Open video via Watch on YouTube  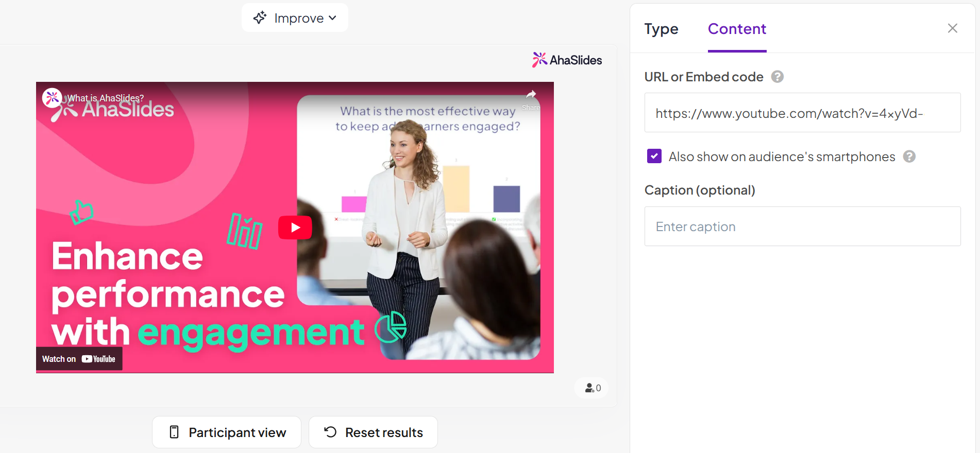tap(79, 359)
